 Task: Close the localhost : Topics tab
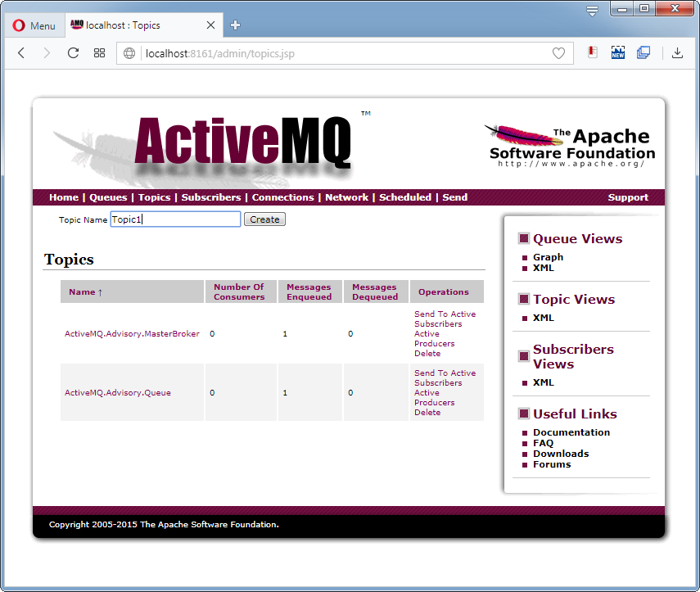tap(210, 25)
